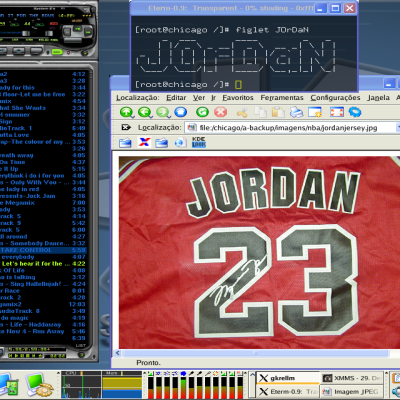
Task: Open the Janela menu
Action: pyautogui.click(x=378, y=98)
